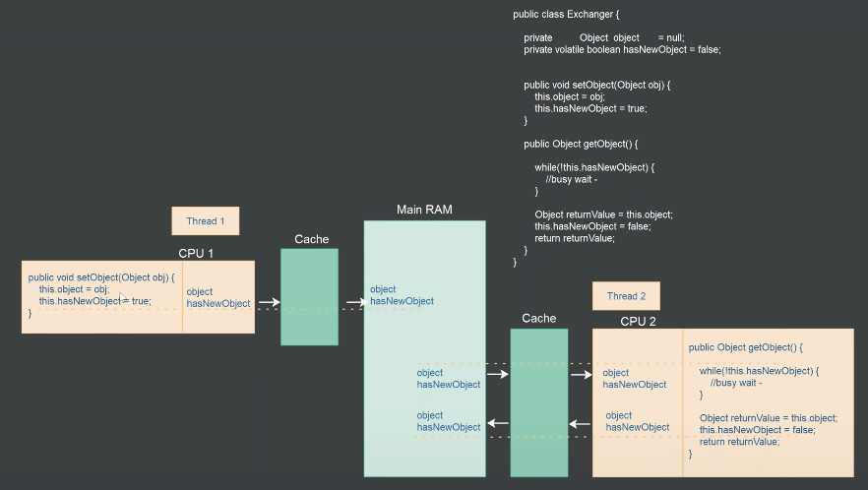868x490 pixels.
Task: Click setObject method signature inside CPU 1 box
Action: 100,277
